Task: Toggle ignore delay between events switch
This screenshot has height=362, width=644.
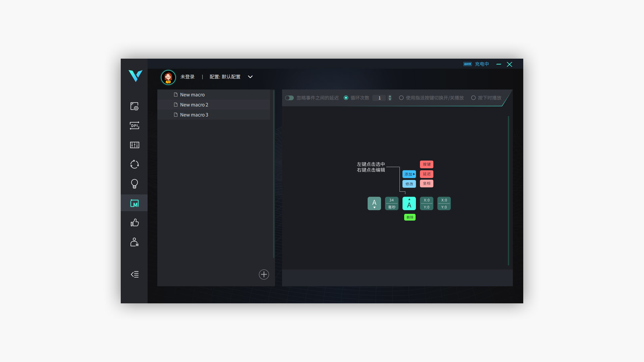Action: (289, 98)
